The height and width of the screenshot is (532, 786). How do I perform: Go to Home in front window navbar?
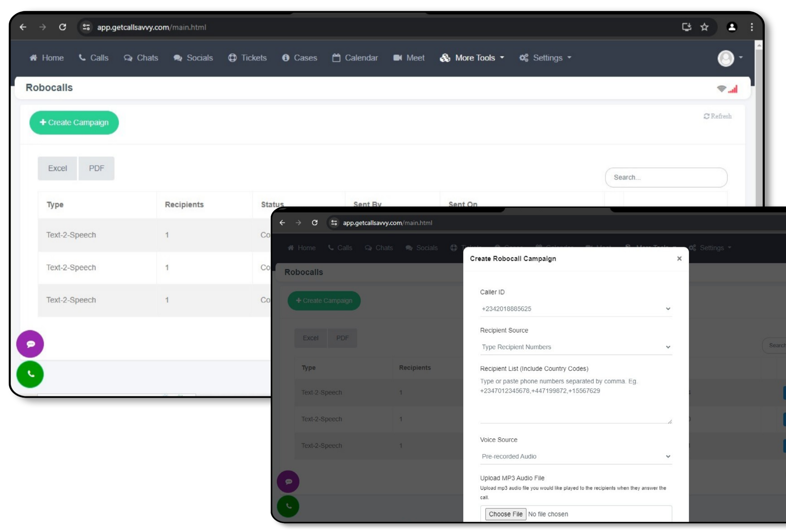[x=302, y=248]
